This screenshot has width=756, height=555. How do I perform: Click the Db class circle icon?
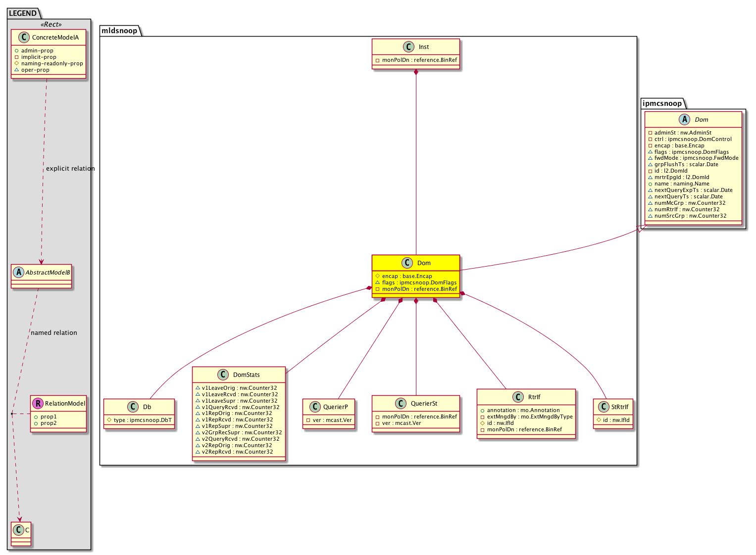click(x=133, y=407)
